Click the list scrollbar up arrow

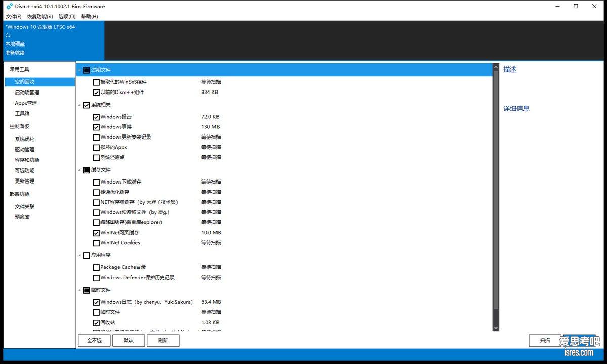pos(496,66)
